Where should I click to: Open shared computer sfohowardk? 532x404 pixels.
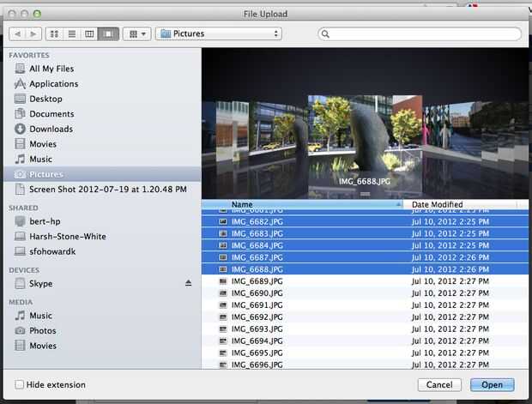tap(102, 251)
